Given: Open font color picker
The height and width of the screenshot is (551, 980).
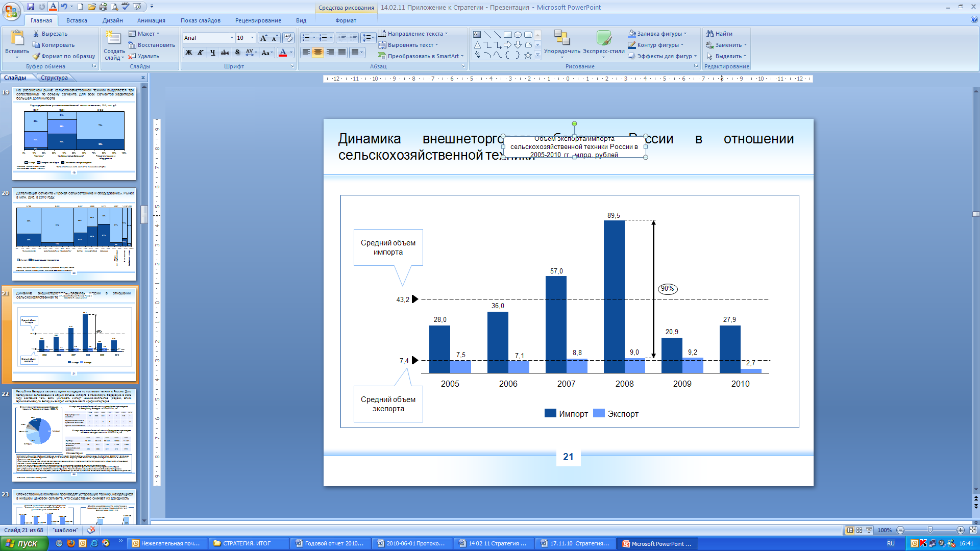Looking at the screenshot, I should pyautogui.click(x=291, y=53).
